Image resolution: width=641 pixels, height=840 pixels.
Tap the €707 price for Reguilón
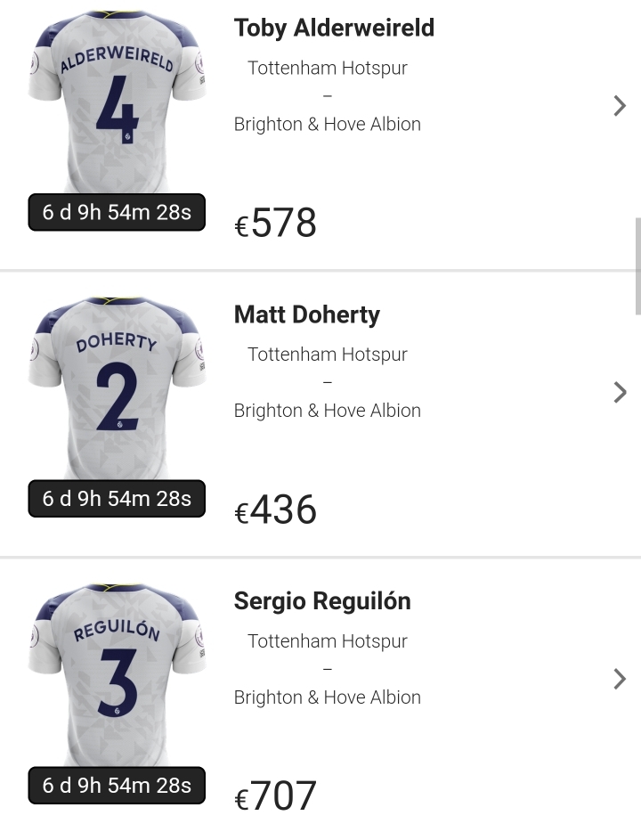click(x=276, y=796)
